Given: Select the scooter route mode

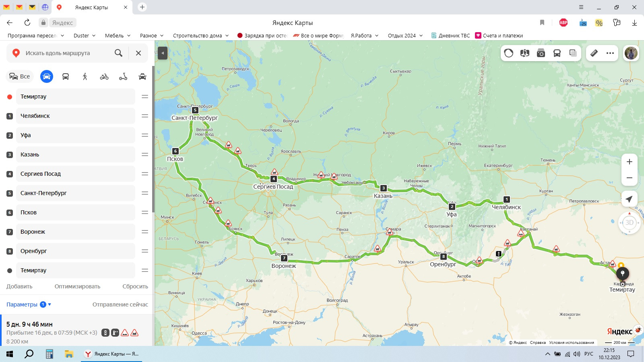Looking at the screenshot, I should click(123, 76).
